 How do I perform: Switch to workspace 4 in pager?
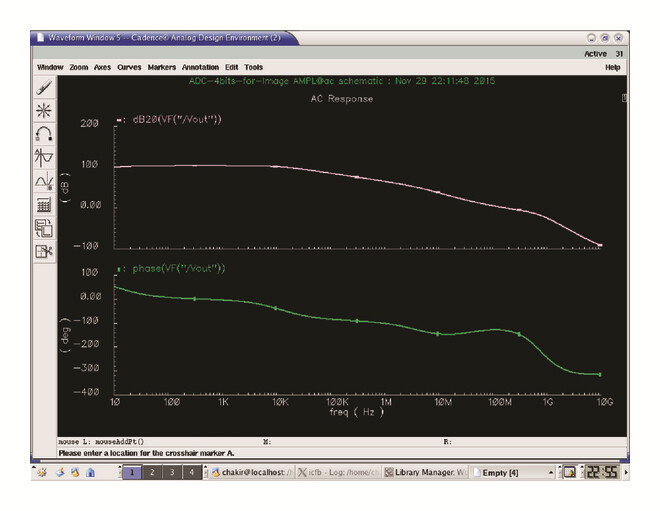click(x=192, y=472)
